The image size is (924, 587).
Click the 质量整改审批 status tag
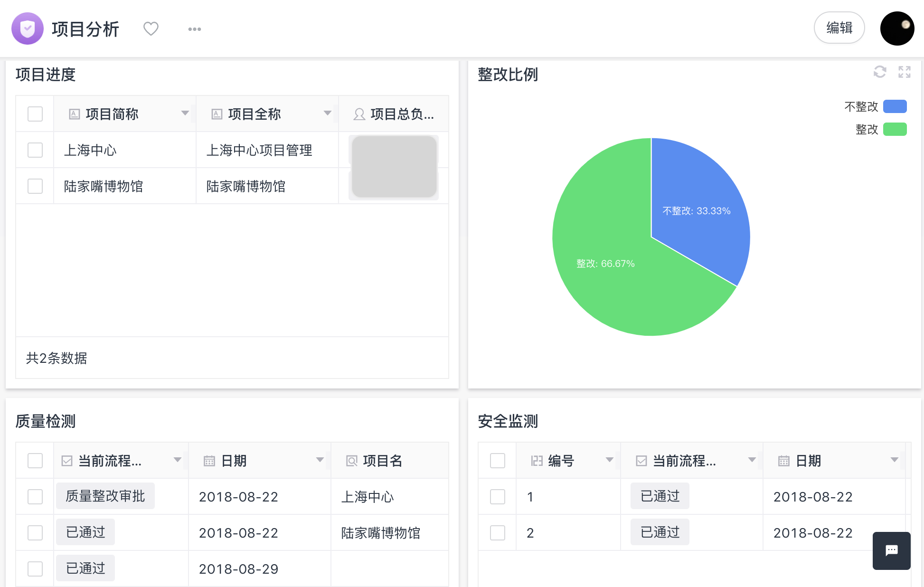pyautogui.click(x=105, y=496)
